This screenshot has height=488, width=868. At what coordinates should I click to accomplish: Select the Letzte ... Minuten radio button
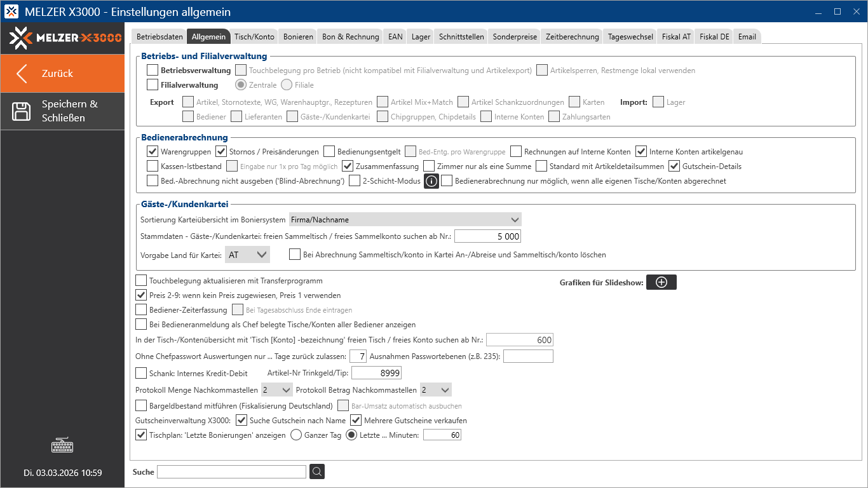[x=351, y=435]
